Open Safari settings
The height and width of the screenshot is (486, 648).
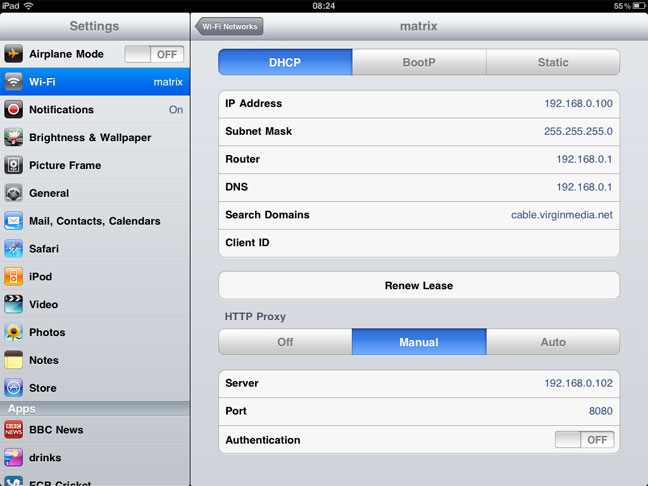(x=95, y=249)
